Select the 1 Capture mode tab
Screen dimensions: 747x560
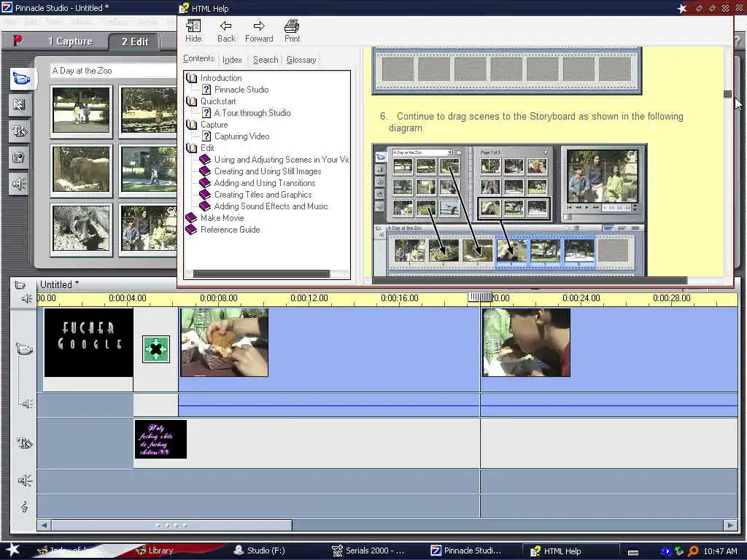point(69,42)
